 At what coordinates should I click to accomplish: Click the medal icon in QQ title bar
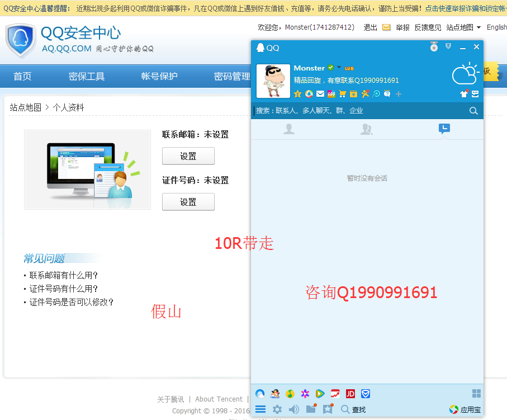click(x=434, y=46)
